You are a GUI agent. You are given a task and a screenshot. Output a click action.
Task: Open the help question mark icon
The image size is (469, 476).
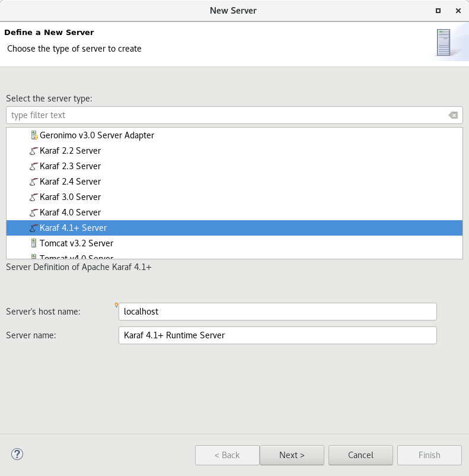coord(17,455)
